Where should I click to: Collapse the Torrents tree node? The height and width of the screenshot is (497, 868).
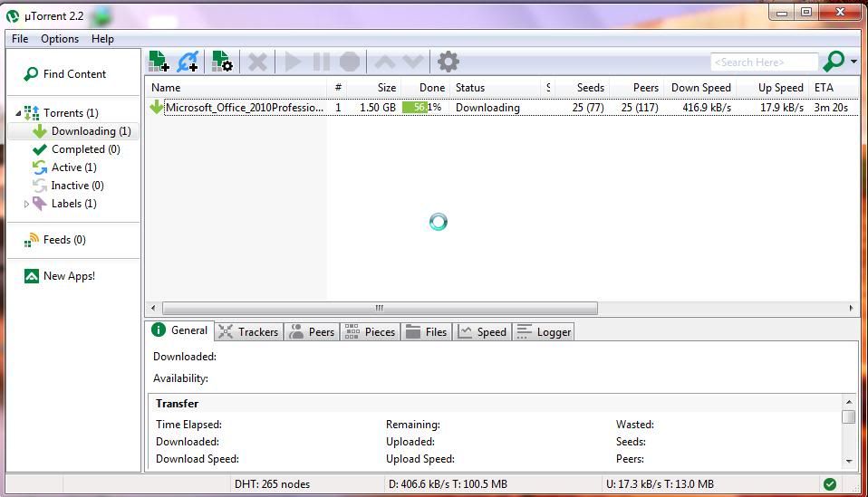pos(18,113)
